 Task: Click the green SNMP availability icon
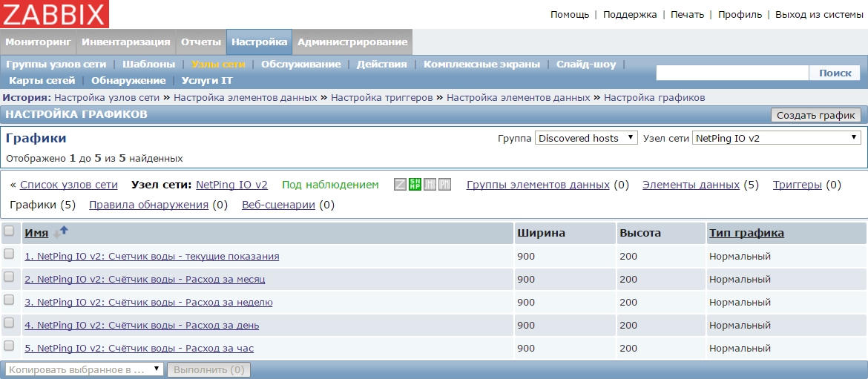coord(415,185)
